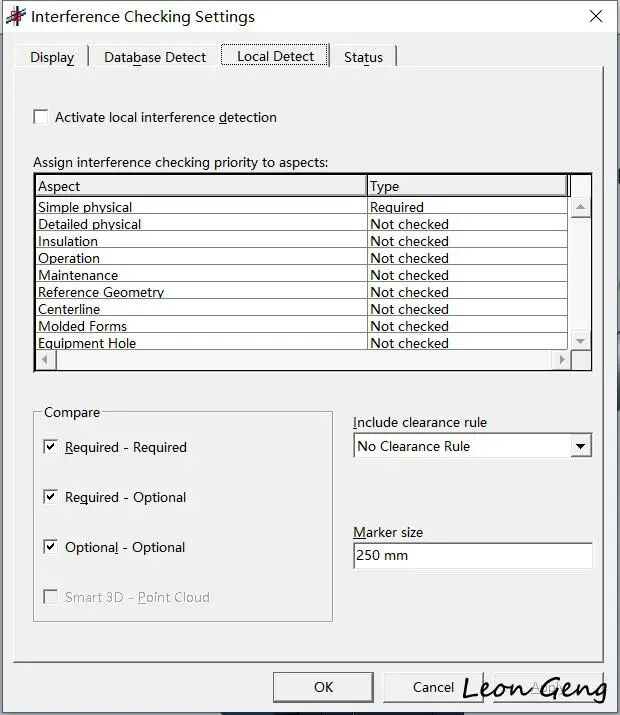Toggle the Optional - Optional checkbox
Viewport: 620px width, 715px height.
(50, 546)
